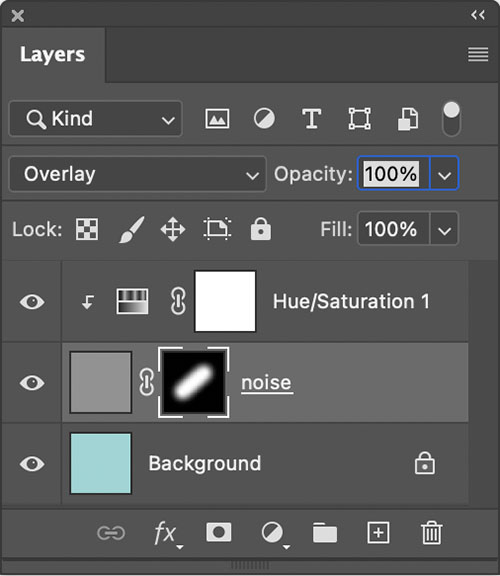Image resolution: width=500 pixels, height=576 pixels.
Task: Lock position move-arrows icon
Action: tap(173, 229)
